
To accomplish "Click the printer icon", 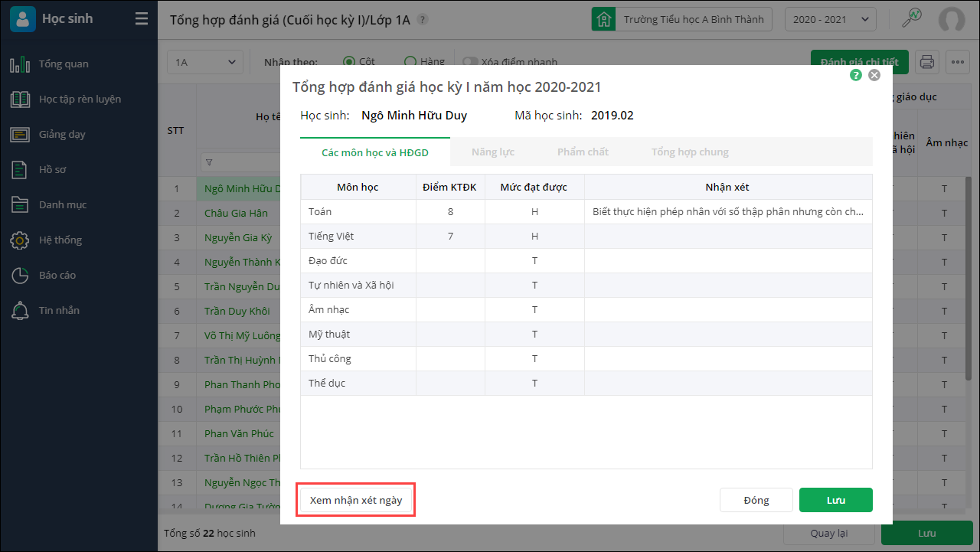I will click(x=927, y=62).
